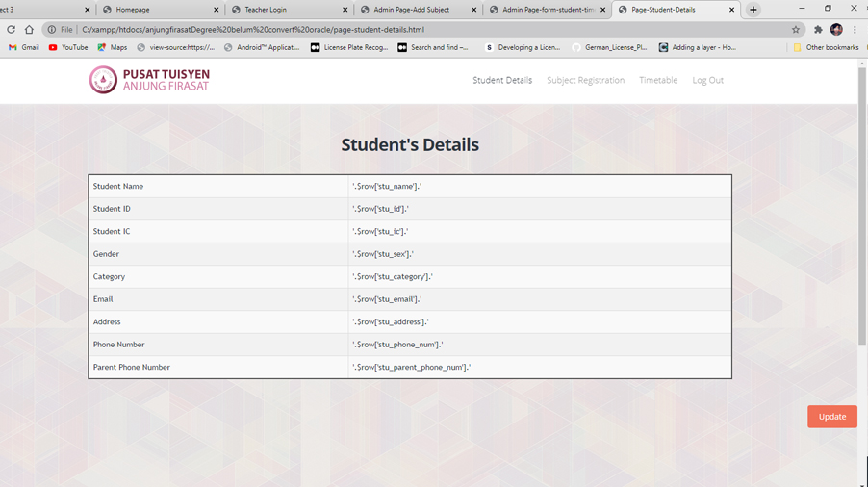Image resolution: width=868 pixels, height=487 pixels.
Task: Open the extensions puzzle icon
Action: click(x=818, y=30)
